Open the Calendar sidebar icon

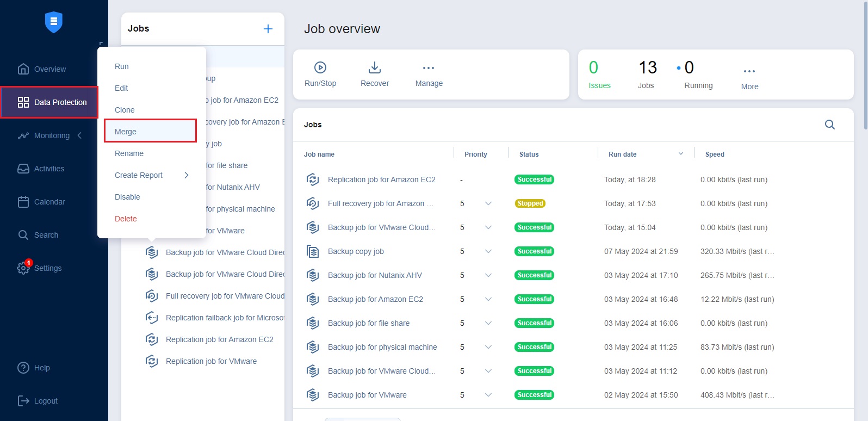23,202
